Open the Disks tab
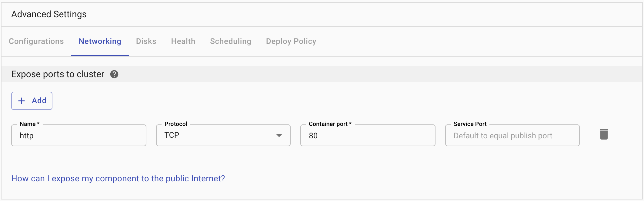This screenshot has width=644, height=201. (146, 41)
